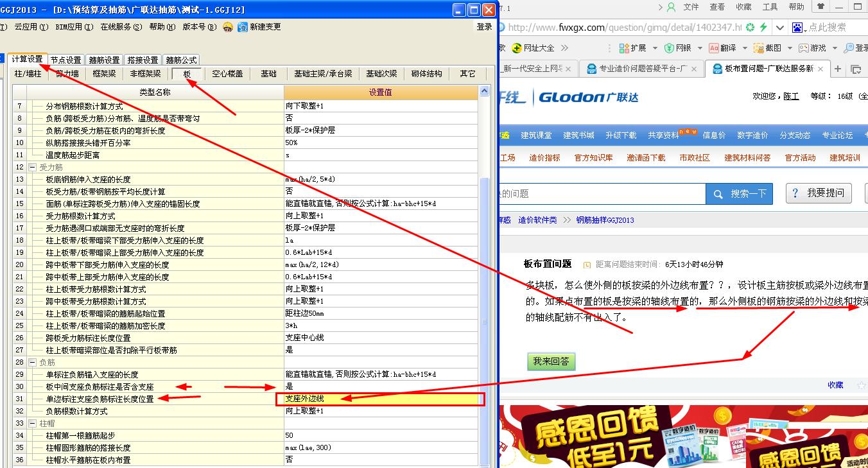Open the browser 工具 menu
The height and width of the screenshot is (468, 868).
[x=770, y=7]
